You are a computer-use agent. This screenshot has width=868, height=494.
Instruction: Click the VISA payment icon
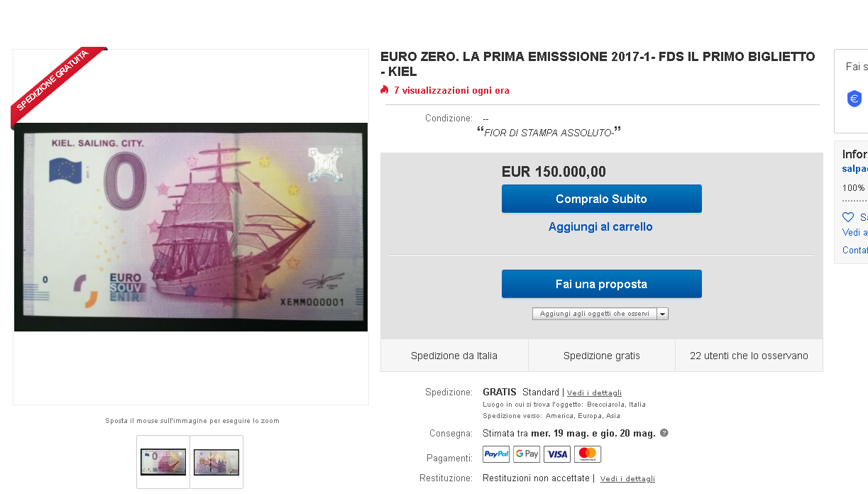557,454
